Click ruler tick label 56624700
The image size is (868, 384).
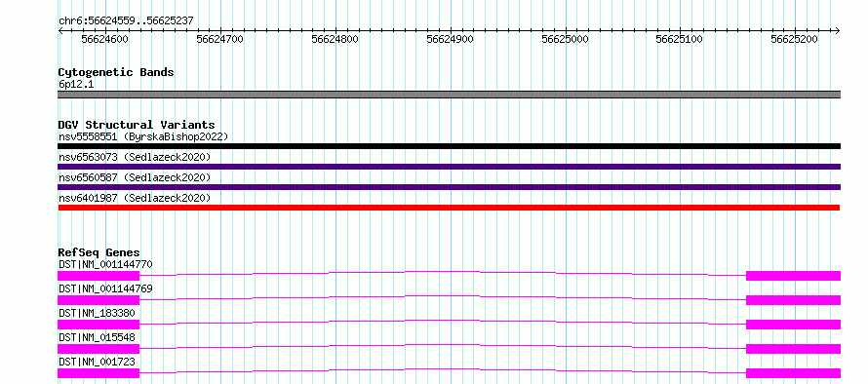220,39
